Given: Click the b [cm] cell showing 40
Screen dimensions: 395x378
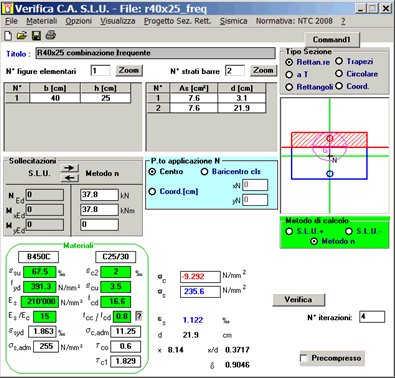Looking at the screenshot, I should point(55,98).
